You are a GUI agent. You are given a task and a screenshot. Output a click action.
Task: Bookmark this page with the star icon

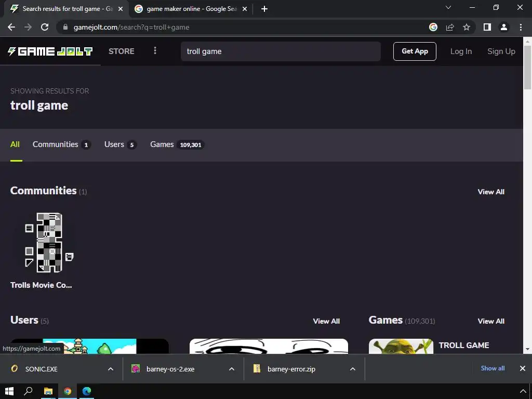(467, 27)
